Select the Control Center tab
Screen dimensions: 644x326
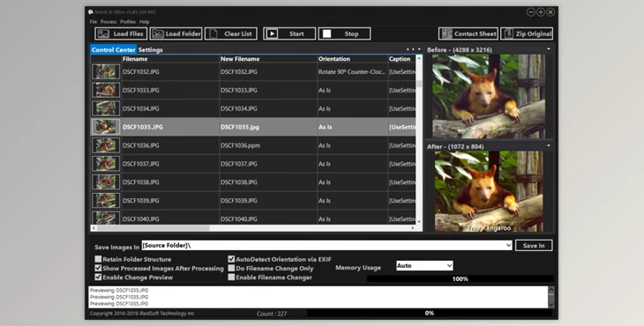(x=113, y=49)
